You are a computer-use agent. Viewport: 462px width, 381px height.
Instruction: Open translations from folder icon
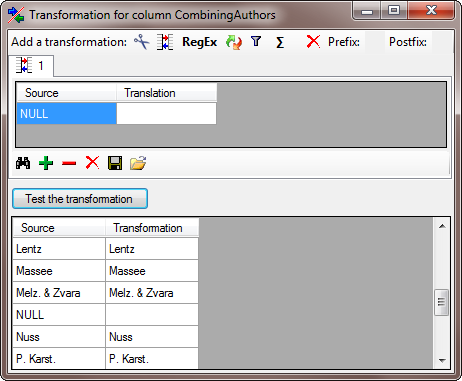(x=138, y=163)
